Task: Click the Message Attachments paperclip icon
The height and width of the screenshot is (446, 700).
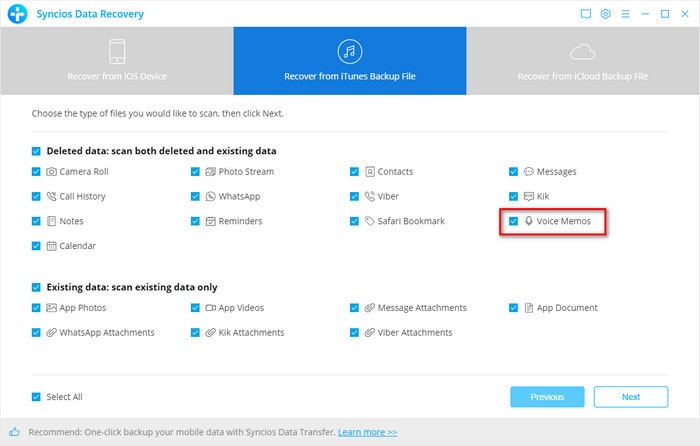Action: [x=370, y=308]
